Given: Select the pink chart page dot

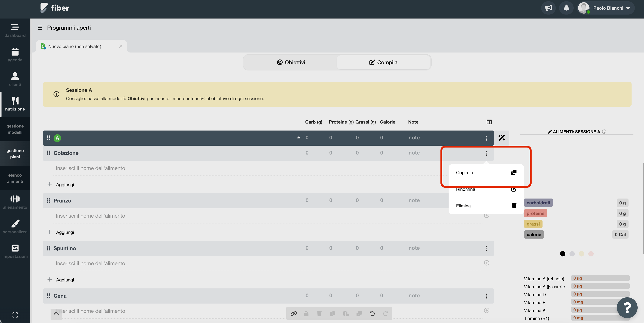Looking at the screenshot, I should pyautogui.click(x=591, y=254).
